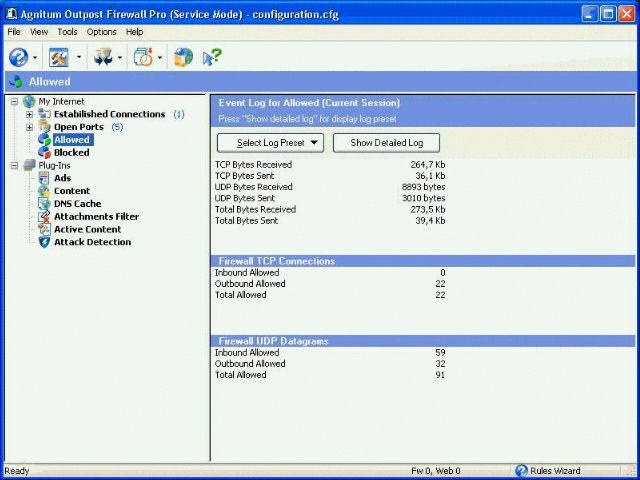Click the Active Content plug-in icon
This screenshot has height=480, width=640.
44,229
